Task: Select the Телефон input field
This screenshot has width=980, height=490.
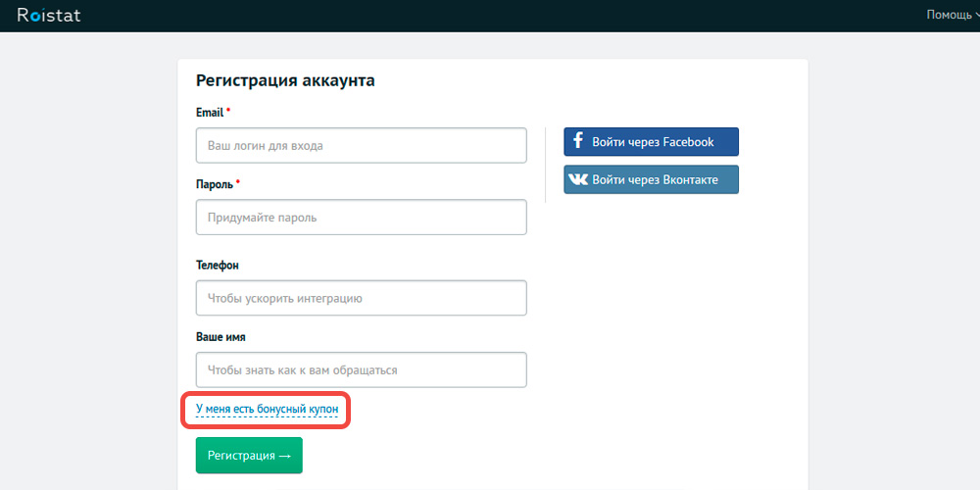Action: click(x=362, y=298)
